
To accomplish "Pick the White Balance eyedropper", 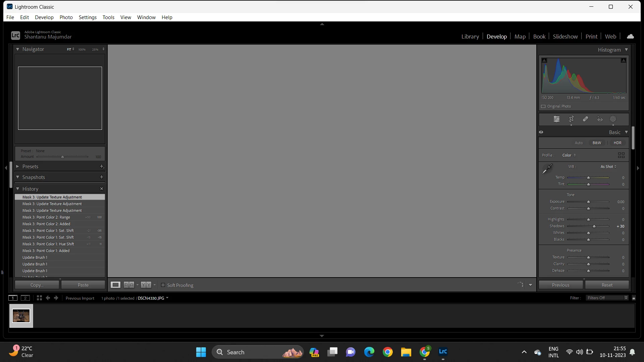I will 547,168.
